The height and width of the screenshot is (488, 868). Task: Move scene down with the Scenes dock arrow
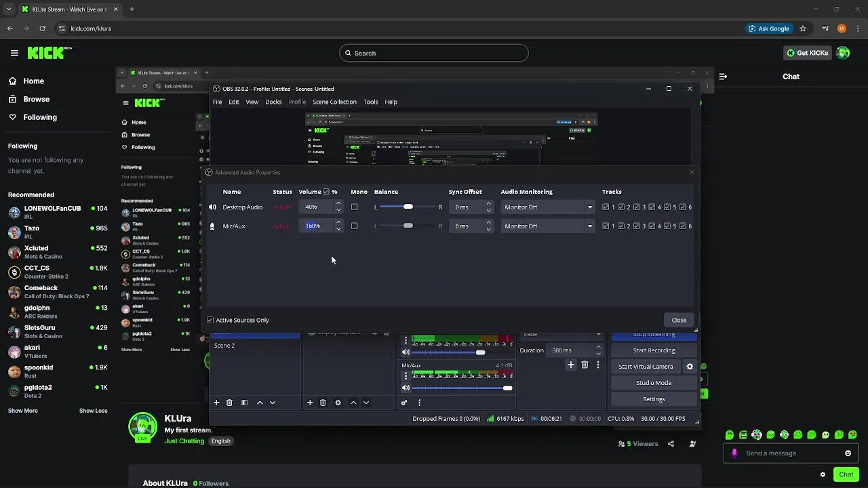click(273, 403)
